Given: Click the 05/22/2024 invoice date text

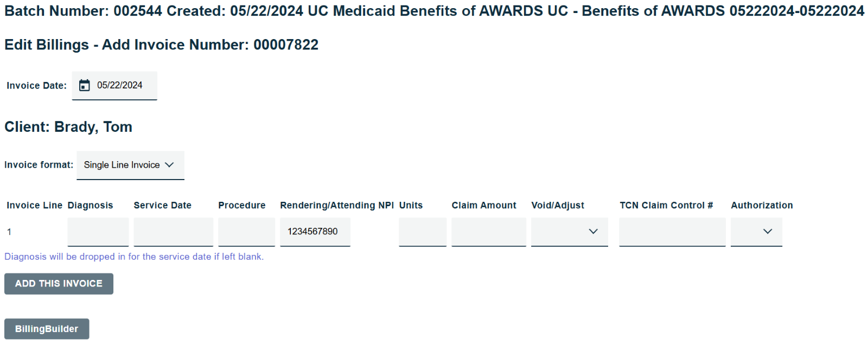Looking at the screenshot, I should [x=120, y=85].
